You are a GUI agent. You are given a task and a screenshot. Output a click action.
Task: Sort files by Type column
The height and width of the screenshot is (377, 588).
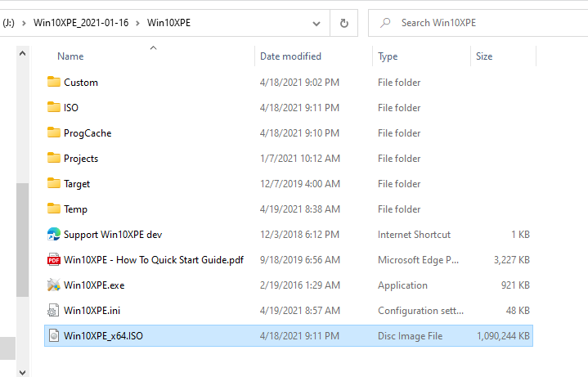coord(388,56)
